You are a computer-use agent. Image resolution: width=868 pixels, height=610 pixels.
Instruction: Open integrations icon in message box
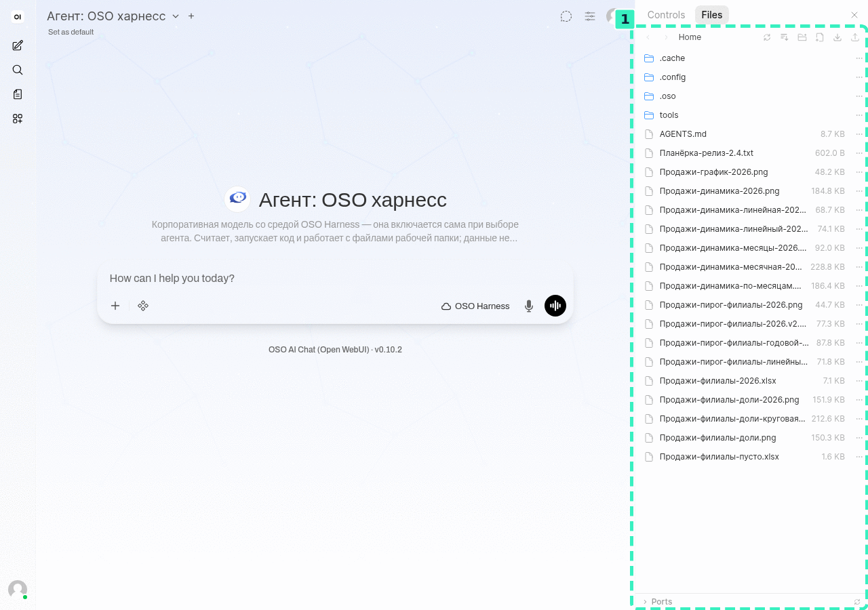143,306
